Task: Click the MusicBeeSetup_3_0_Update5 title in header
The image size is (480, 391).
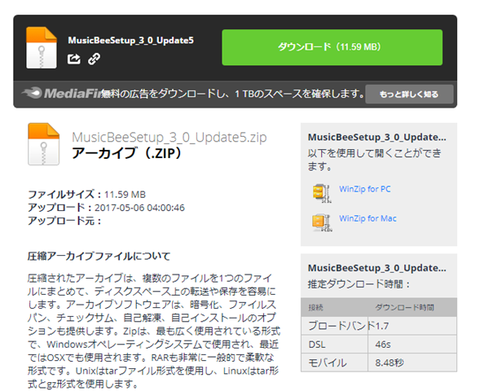Action: [131, 40]
